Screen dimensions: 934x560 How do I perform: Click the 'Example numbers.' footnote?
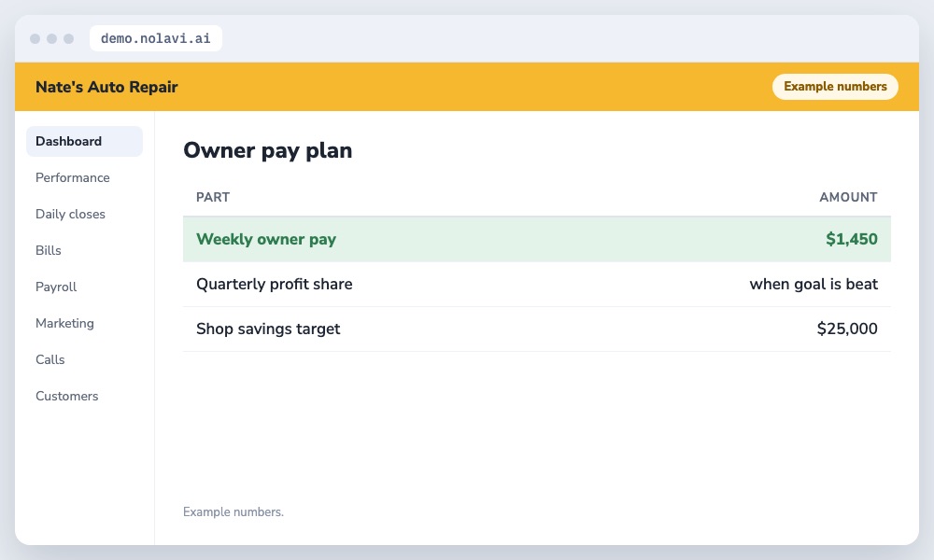point(233,511)
